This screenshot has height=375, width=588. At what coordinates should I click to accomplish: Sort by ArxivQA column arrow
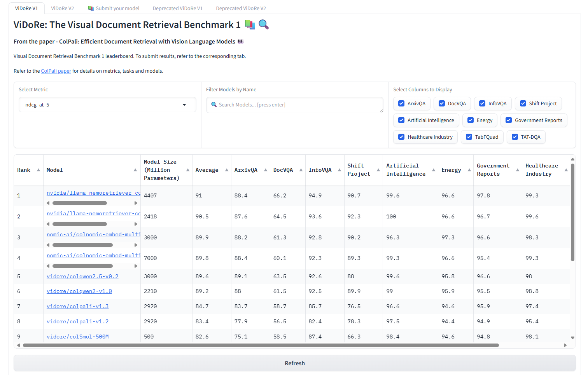tap(266, 170)
